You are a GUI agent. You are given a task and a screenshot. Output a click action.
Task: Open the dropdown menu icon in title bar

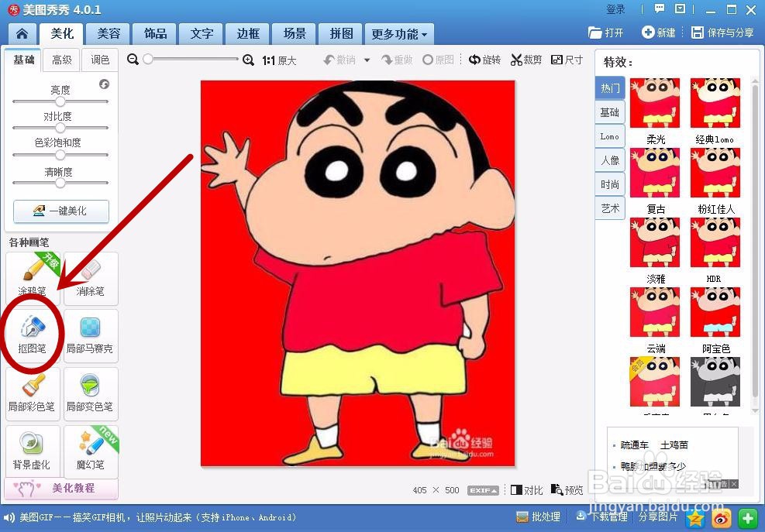[680, 9]
